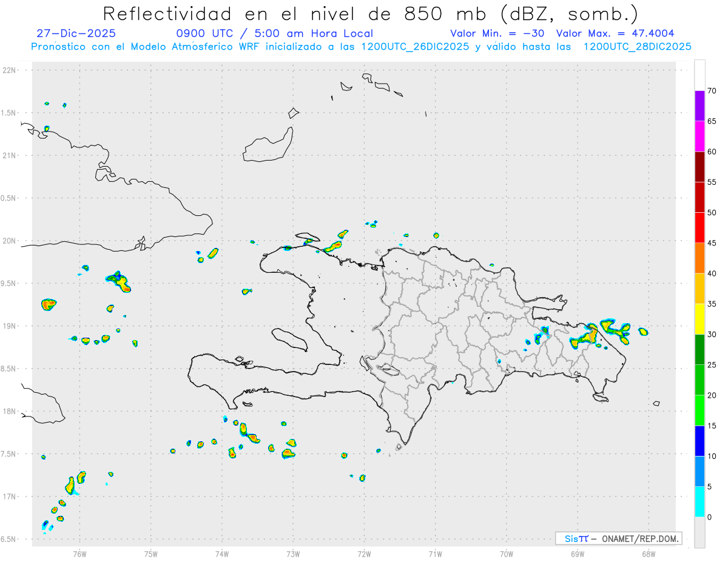Click the colorbar label "70"
This screenshot has height=562, width=728.
(713, 91)
